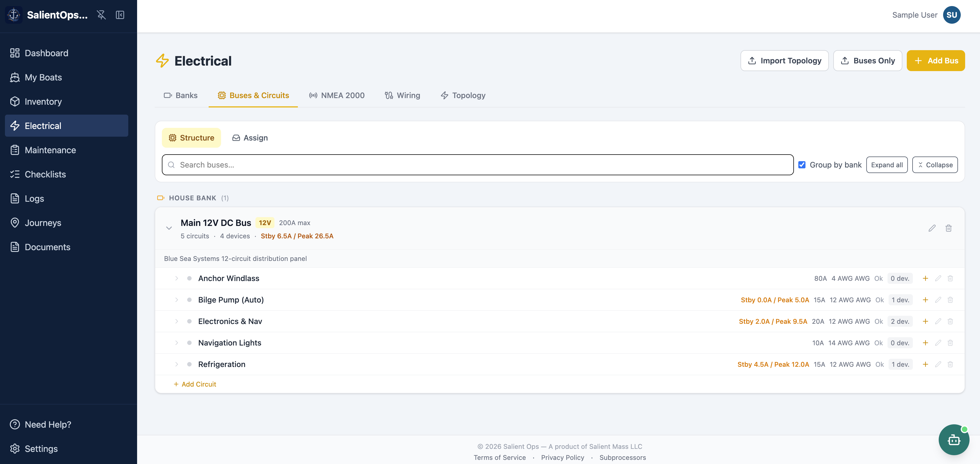The width and height of the screenshot is (980, 464).
Task: Click the Buses Only button
Action: [867, 61]
